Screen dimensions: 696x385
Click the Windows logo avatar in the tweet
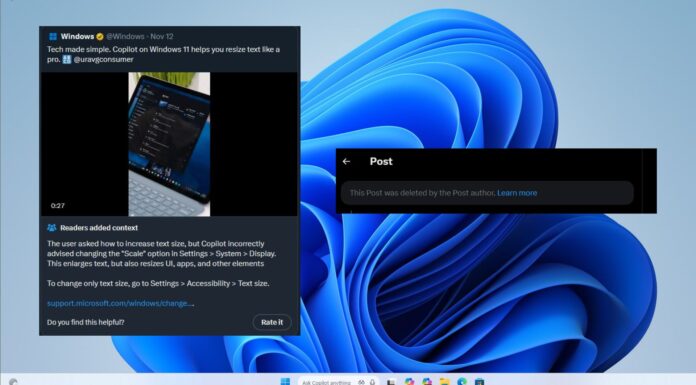pyautogui.click(x=53, y=36)
